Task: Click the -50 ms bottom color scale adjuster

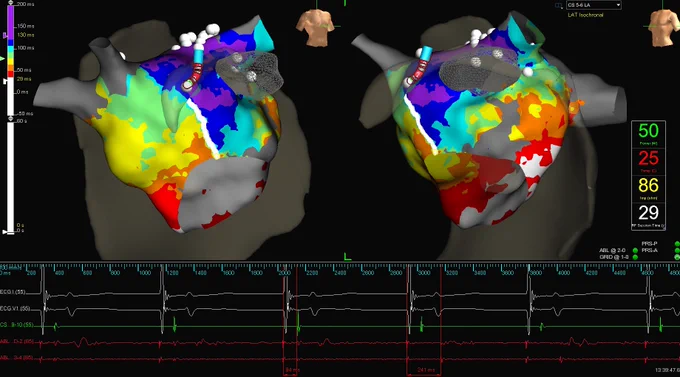Action: (x=11, y=117)
